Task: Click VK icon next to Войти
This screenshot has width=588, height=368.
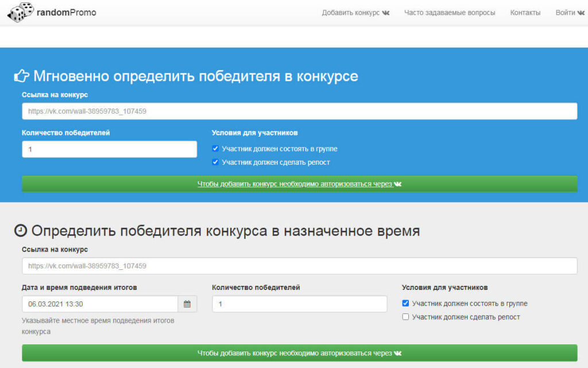Action: pyautogui.click(x=581, y=13)
